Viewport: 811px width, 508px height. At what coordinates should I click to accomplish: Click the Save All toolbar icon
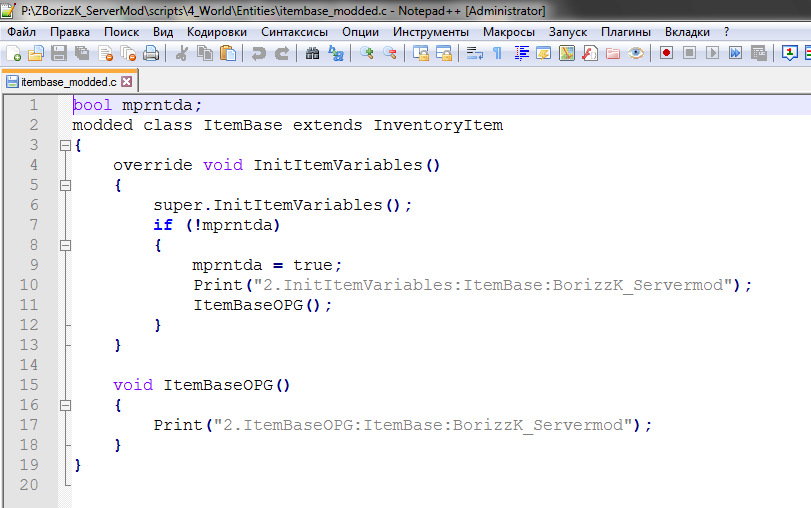82,53
